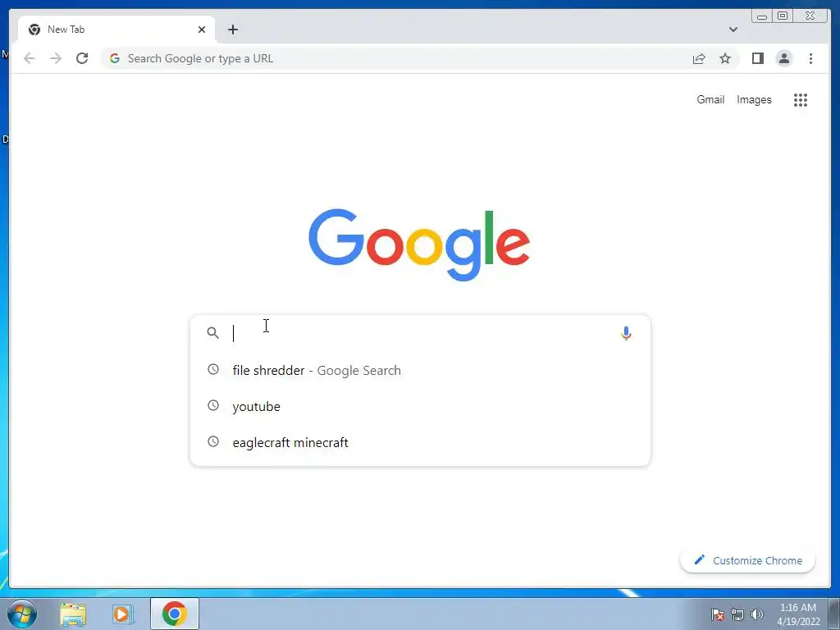Open the Gmail link
Screen dimensions: 840x630
[x=710, y=99]
